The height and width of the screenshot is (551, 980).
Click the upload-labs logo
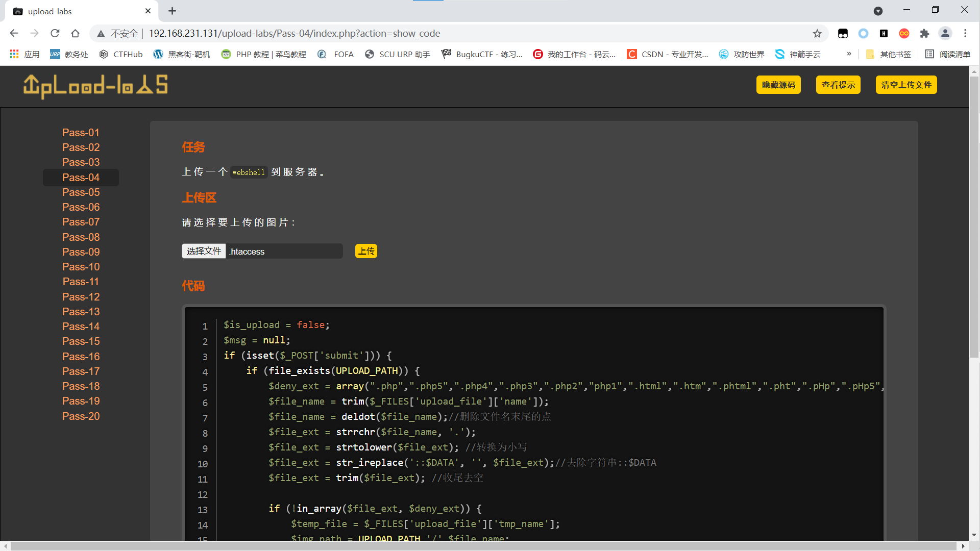[x=95, y=86]
